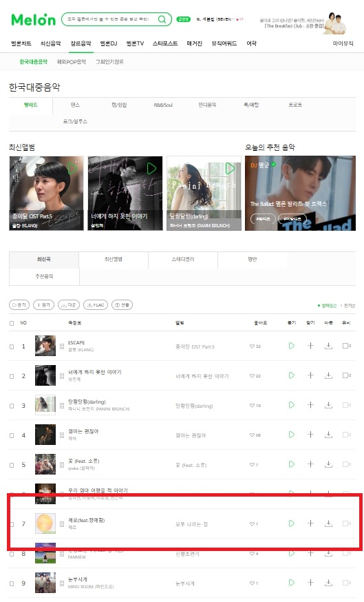Select the 댄스 genre tab

click(x=75, y=105)
